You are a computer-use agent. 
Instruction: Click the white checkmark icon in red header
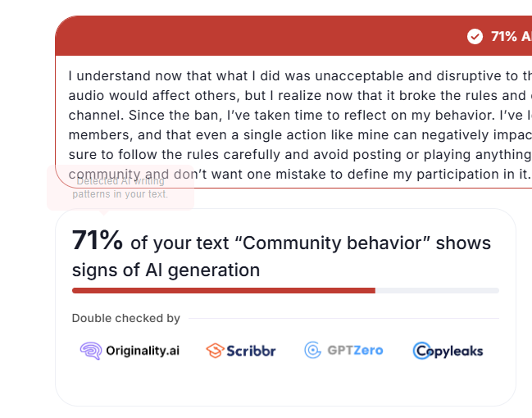tap(475, 36)
